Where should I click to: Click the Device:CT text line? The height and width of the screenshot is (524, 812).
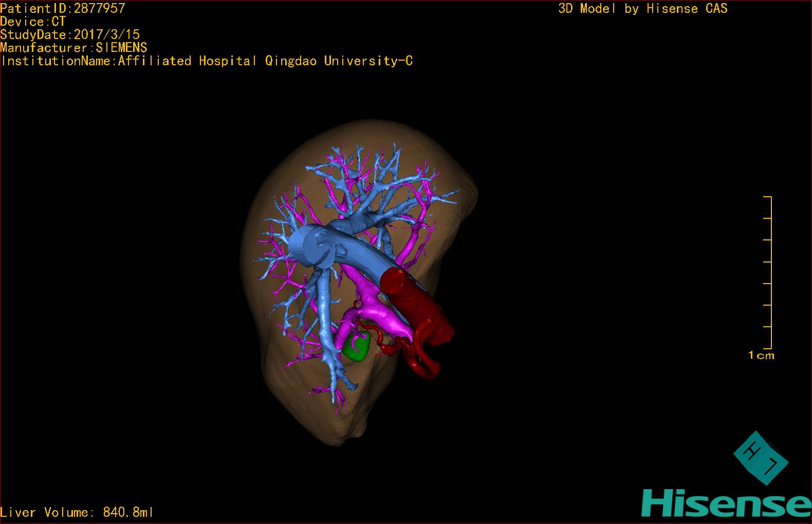click(33, 22)
